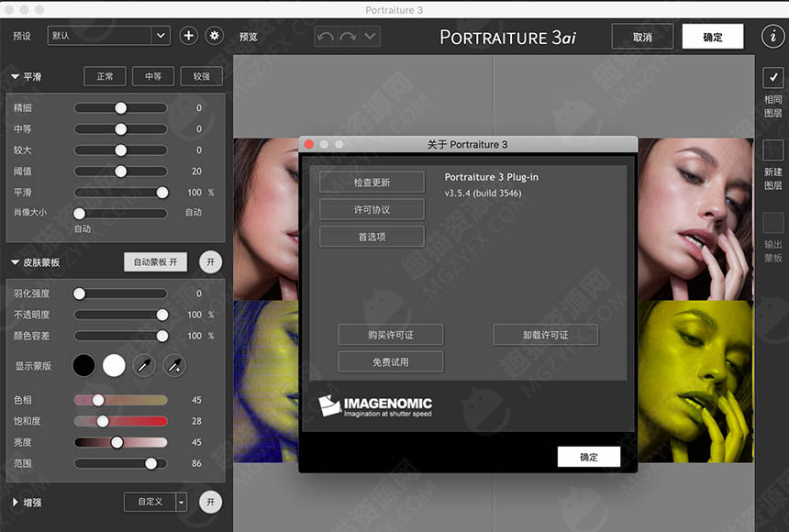Select the 正常 smoothing preset
Screen dimensions: 789x532
[105, 76]
